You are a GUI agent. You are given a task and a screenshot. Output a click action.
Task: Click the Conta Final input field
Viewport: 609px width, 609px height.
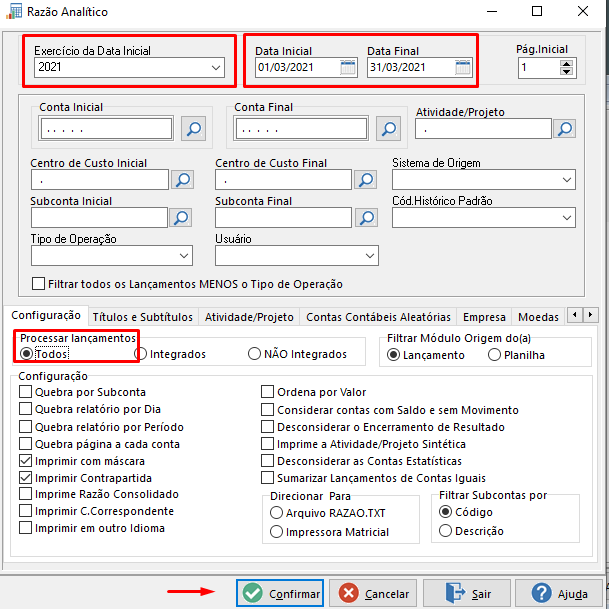[301, 129]
